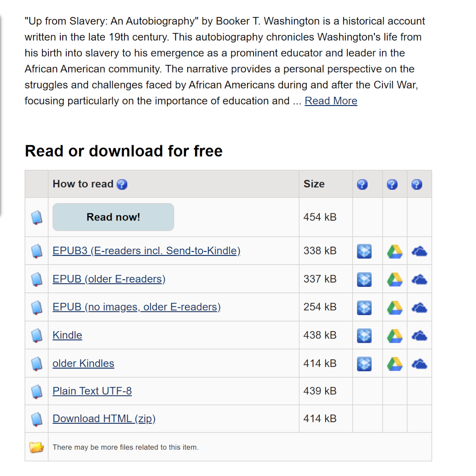The image size is (476, 476).
Task: Open folder icon for more related files
Action: [x=36, y=447]
